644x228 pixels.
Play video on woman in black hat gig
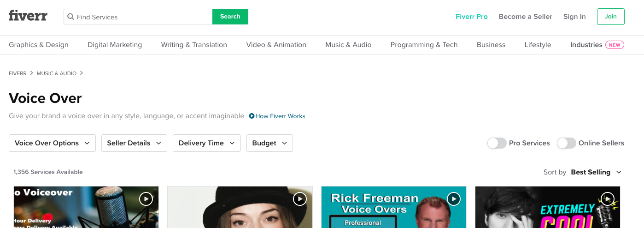click(300, 199)
